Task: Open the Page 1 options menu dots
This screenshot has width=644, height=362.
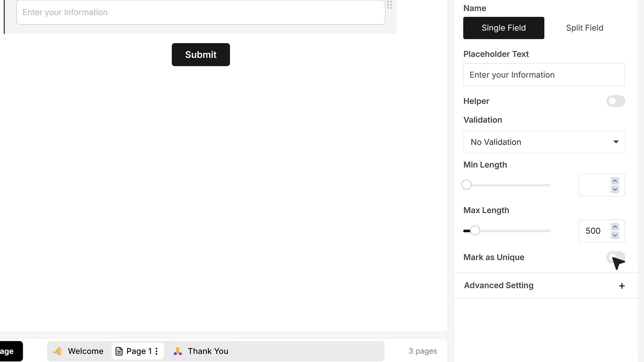Action: pyautogui.click(x=156, y=351)
